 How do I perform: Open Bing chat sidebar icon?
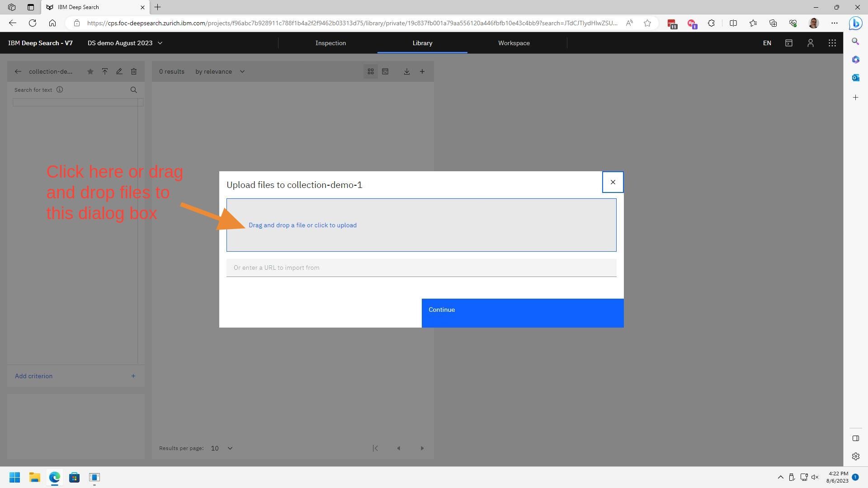pyautogui.click(x=855, y=23)
